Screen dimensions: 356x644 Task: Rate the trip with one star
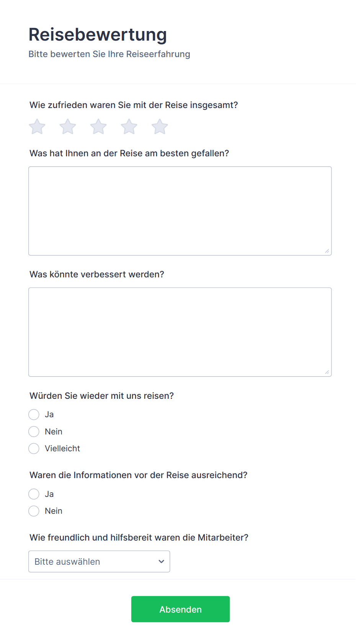(x=37, y=126)
